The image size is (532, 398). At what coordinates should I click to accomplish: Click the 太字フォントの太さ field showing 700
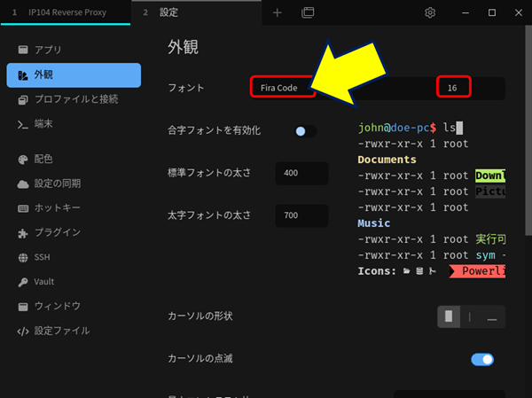(301, 215)
